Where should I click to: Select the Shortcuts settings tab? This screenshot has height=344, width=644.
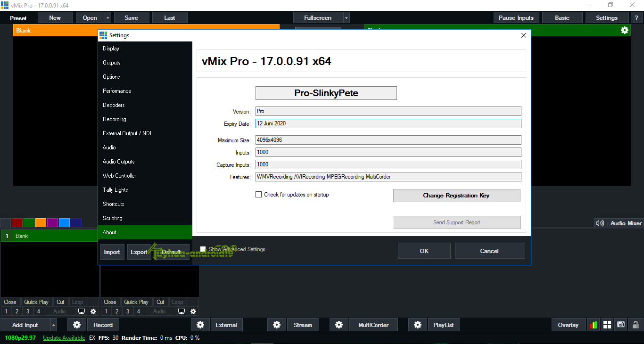coord(145,204)
